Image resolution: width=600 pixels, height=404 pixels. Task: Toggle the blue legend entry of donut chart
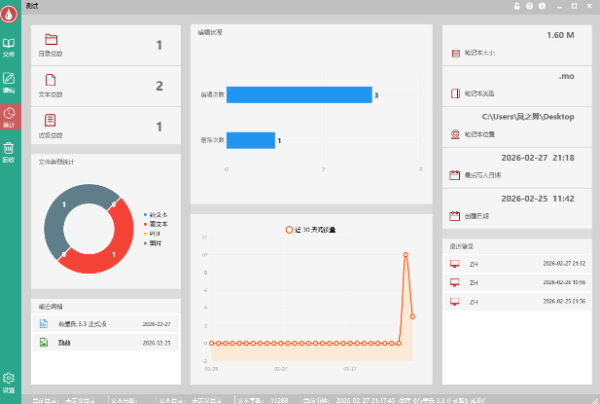[x=155, y=215]
